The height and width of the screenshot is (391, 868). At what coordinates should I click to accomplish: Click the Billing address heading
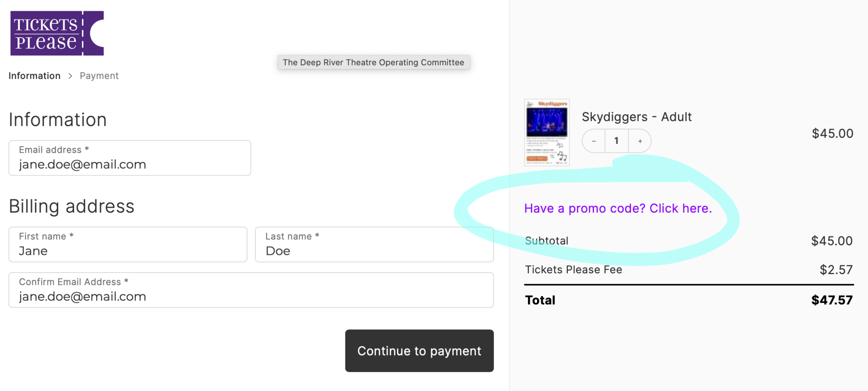coord(72,206)
